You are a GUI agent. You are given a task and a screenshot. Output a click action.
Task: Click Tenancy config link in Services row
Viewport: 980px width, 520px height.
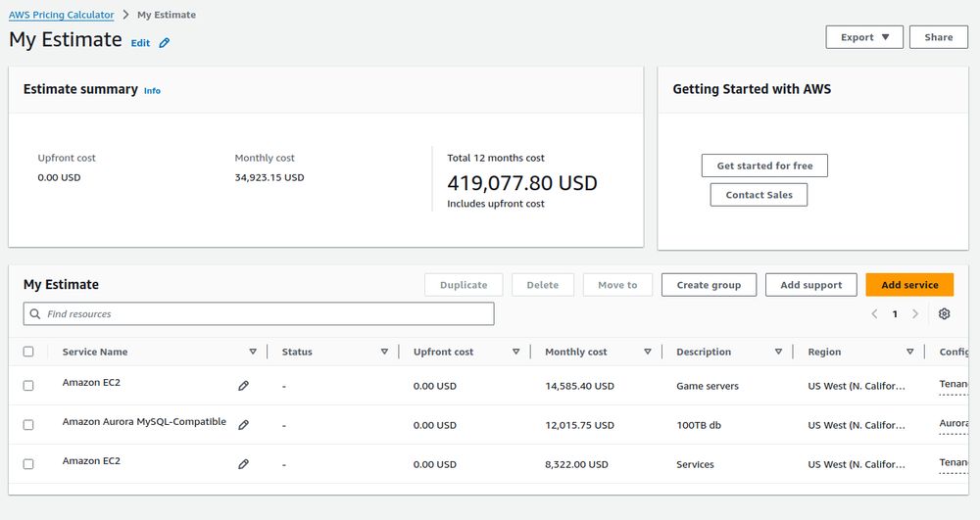pos(954,462)
